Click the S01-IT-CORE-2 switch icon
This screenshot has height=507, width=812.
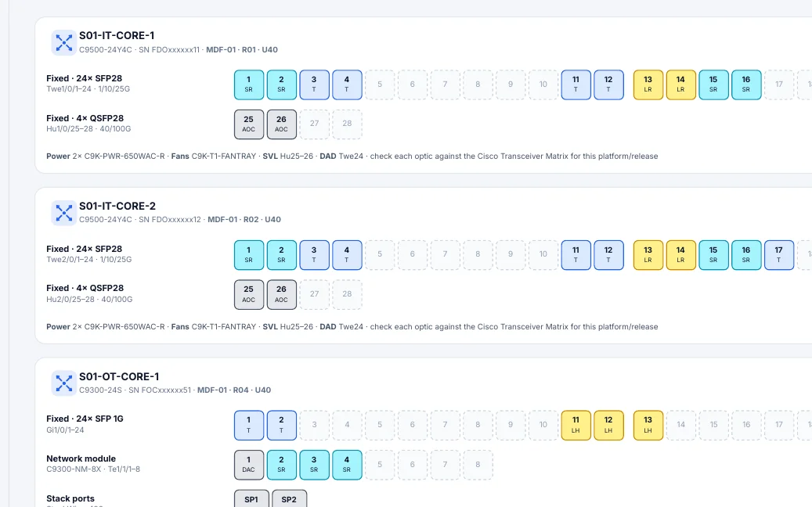coord(63,213)
